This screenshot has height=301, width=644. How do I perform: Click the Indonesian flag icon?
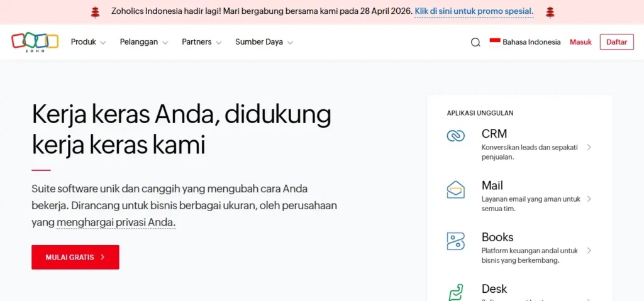click(x=495, y=42)
